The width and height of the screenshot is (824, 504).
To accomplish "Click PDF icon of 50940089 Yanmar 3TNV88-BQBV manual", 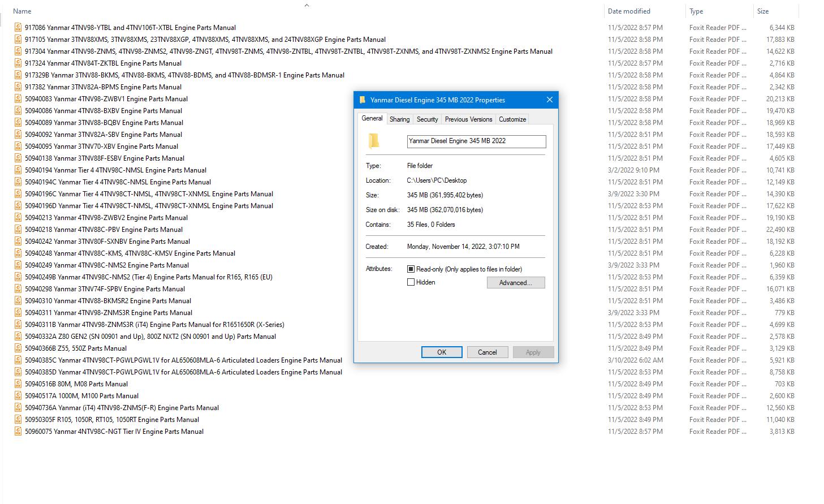I will coord(18,122).
